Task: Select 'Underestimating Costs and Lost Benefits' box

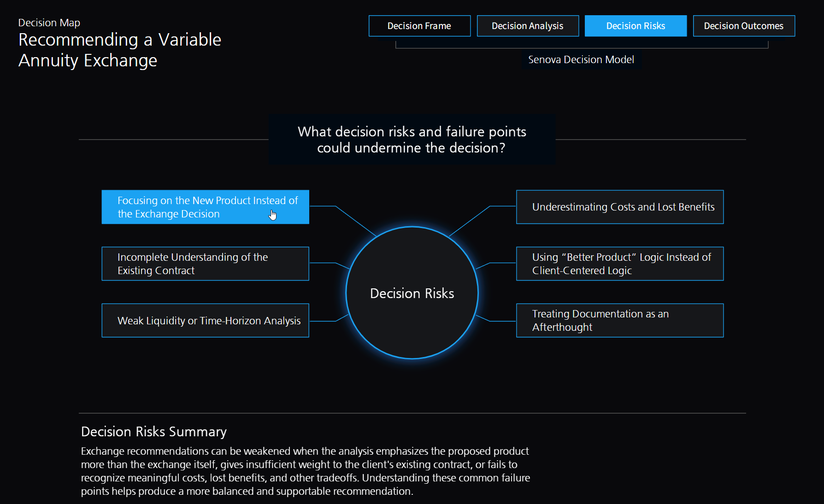Action: click(x=620, y=207)
